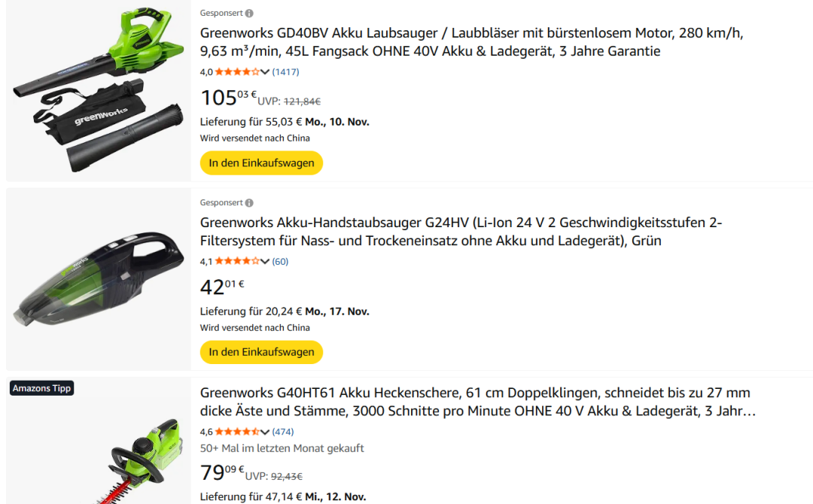The height and width of the screenshot is (504, 813).
Task: Click the hedge trimmer's 4,6 star rating
Action: click(237, 432)
